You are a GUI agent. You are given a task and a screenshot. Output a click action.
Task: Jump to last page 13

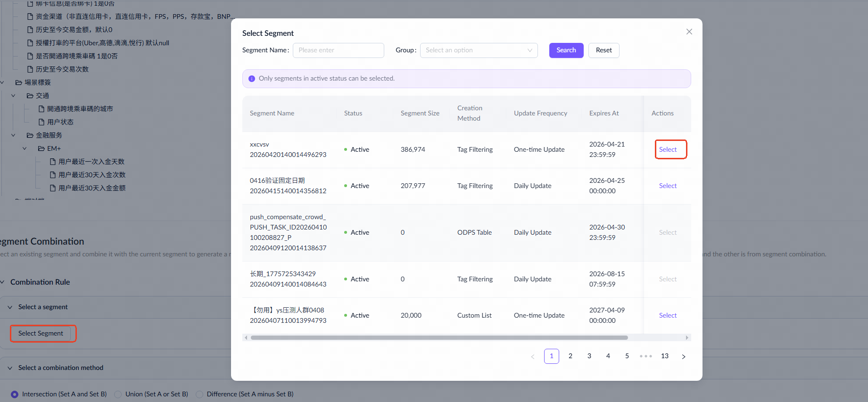(664, 356)
